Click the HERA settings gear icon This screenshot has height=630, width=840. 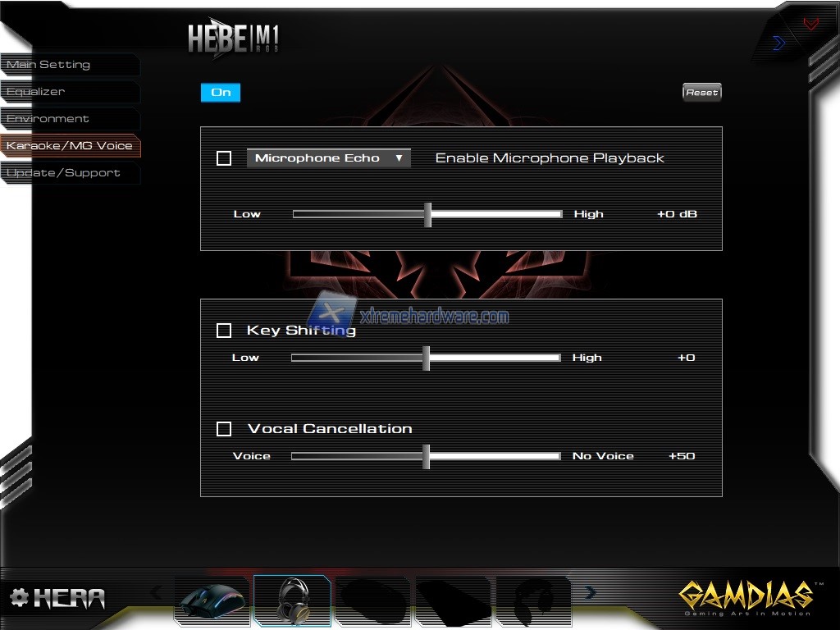point(19,598)
